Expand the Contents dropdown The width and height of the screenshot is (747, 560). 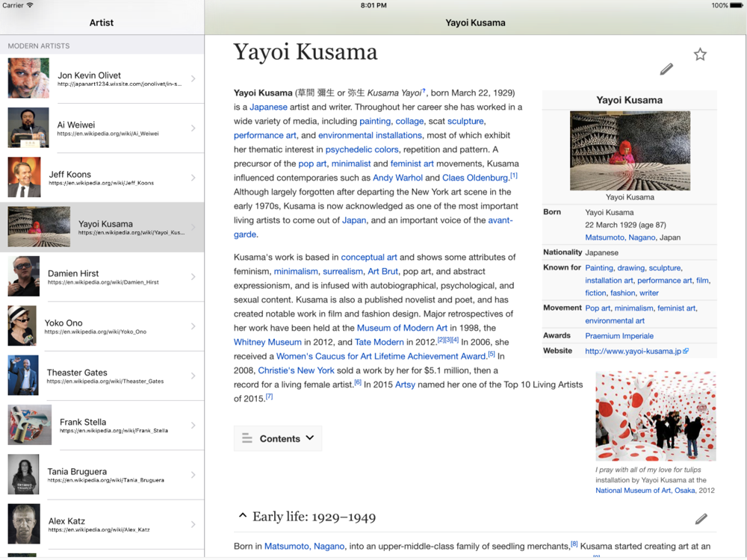click(278, 438)
